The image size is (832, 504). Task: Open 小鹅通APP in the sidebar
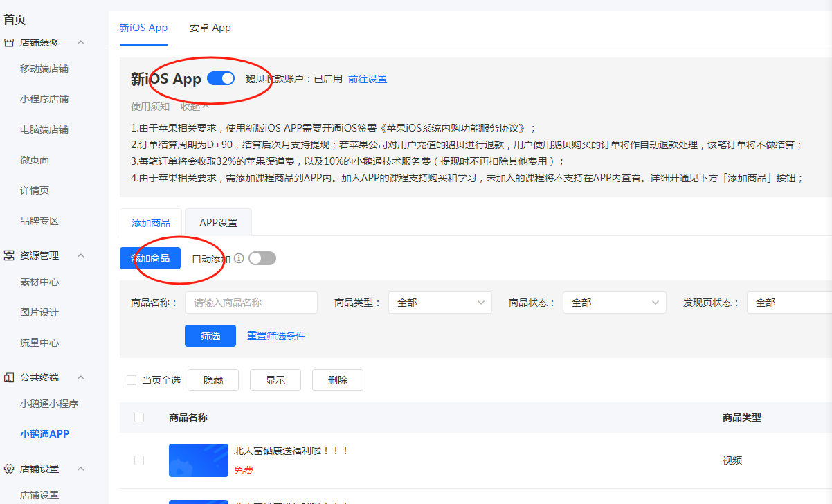click(45, 434)
